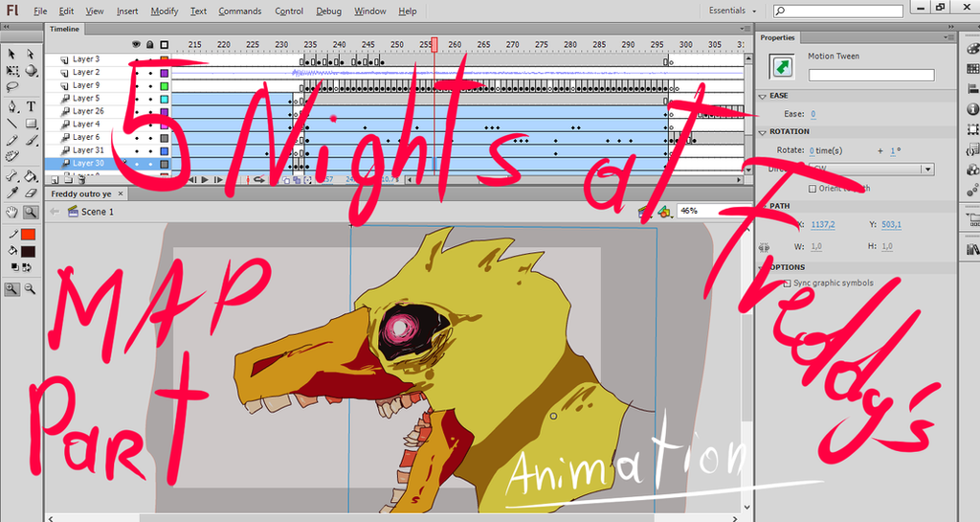Toggle lock dot of Layer 9
This screenshot has width=980, height=522.
150,85
